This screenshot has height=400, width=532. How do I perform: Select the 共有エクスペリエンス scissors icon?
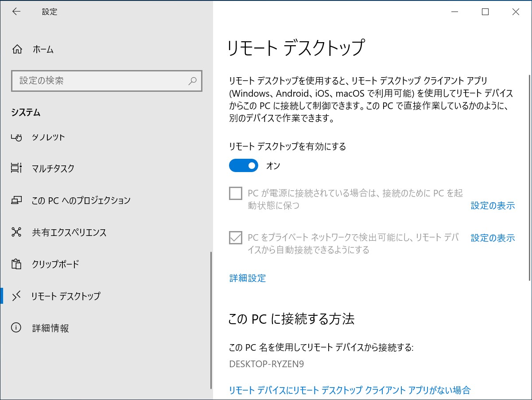pyautogui.click(x=17, y=232)
